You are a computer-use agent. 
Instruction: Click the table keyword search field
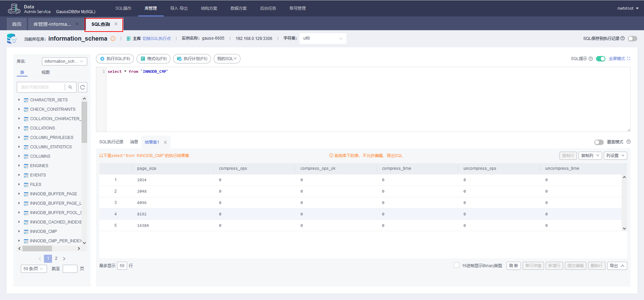click(x=41, y=87)
